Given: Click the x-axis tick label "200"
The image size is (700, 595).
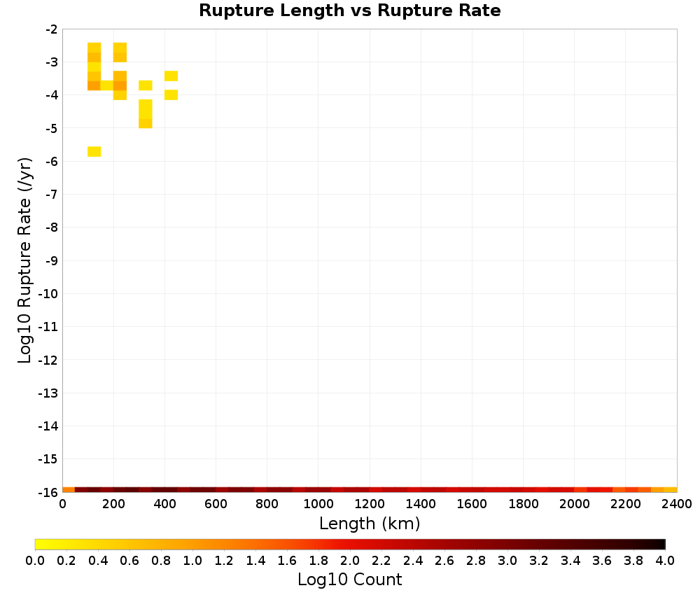Looking at the screenshot, I should click(113, 504).
